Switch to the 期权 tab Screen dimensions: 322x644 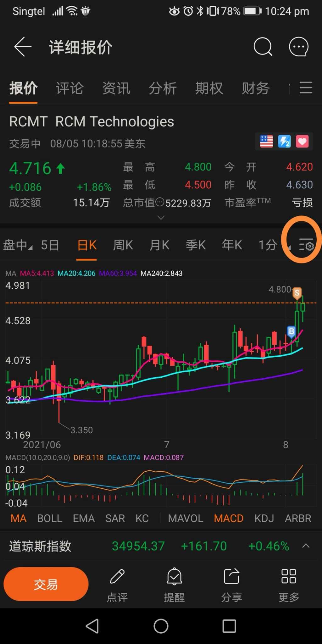point(209,88)
